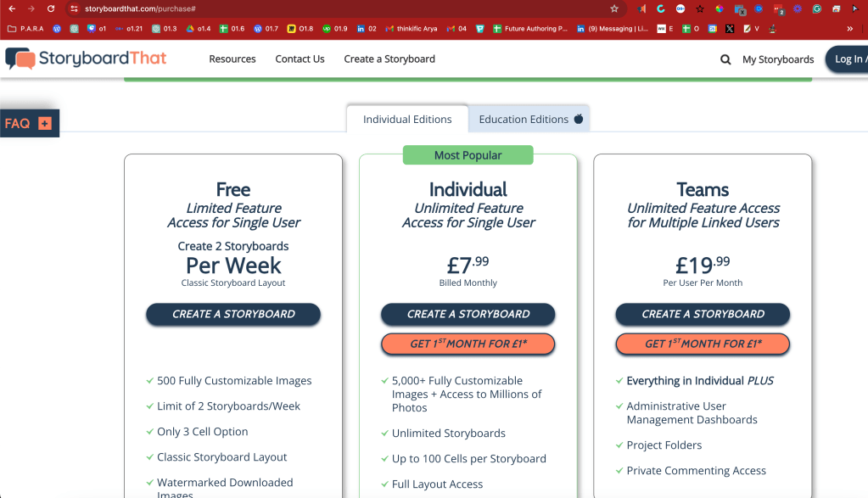Click the StoryboardThat logo

tap(86, 58)
